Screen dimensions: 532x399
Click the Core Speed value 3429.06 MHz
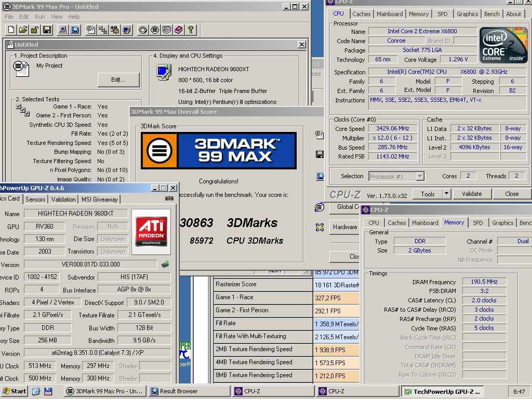(393, 129)
